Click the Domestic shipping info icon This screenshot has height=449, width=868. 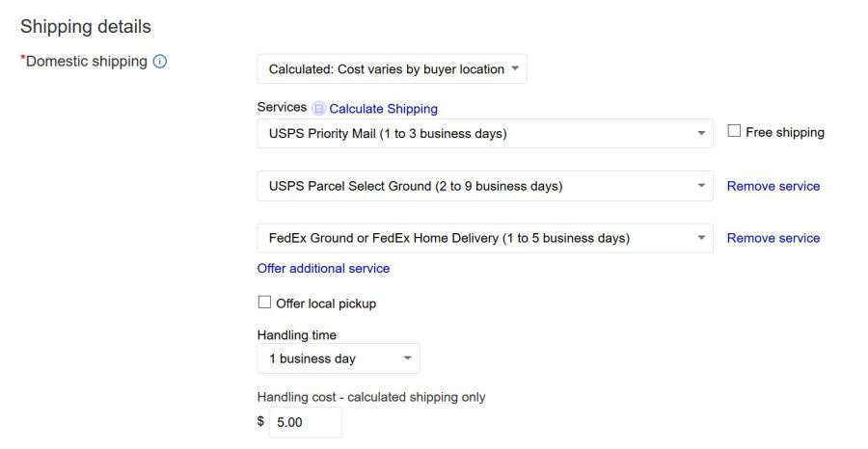point(160,62)
